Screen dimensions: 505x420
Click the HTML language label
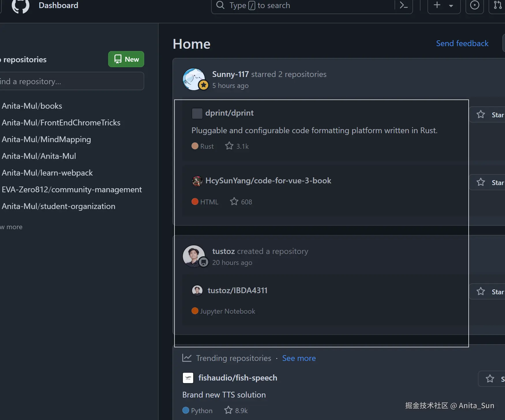(205, 202)
